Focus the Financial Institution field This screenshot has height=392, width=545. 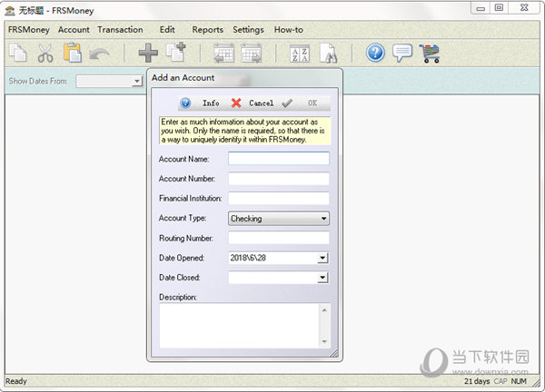(279, 198)
